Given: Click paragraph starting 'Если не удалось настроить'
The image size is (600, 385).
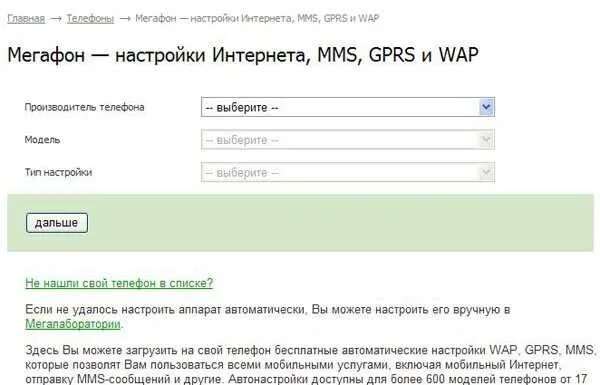Looking at the screenshot, I should (267, 317).
